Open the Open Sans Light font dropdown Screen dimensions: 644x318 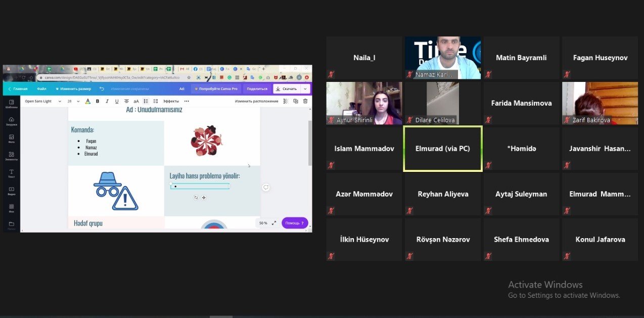point(42,101)
